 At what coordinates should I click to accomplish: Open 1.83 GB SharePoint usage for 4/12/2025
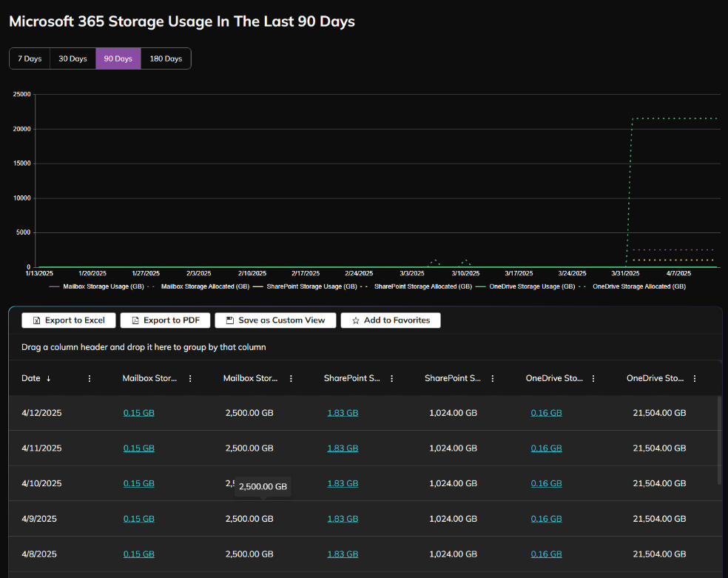(343, 413)
